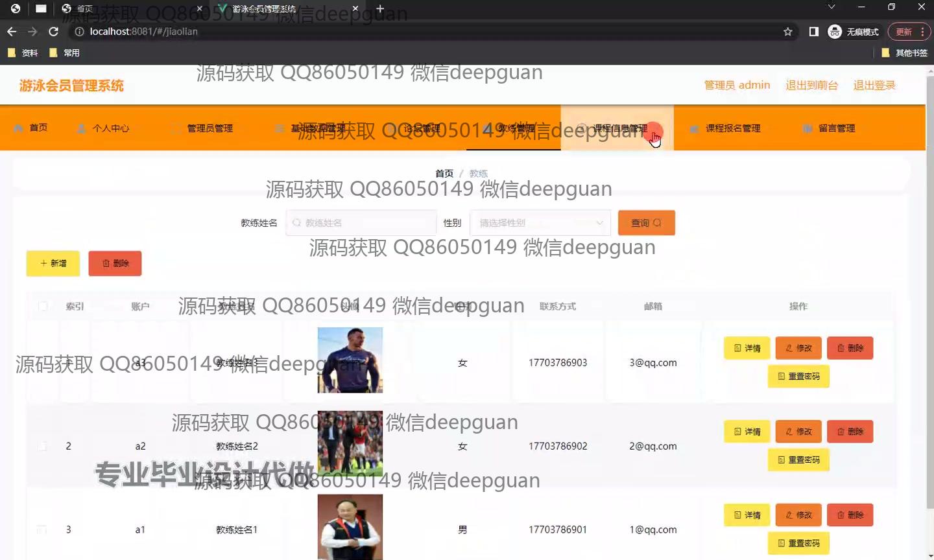Click the yellow 新增 add button
Viewport: 934px width, 560px height.
(x=53, y=263)
